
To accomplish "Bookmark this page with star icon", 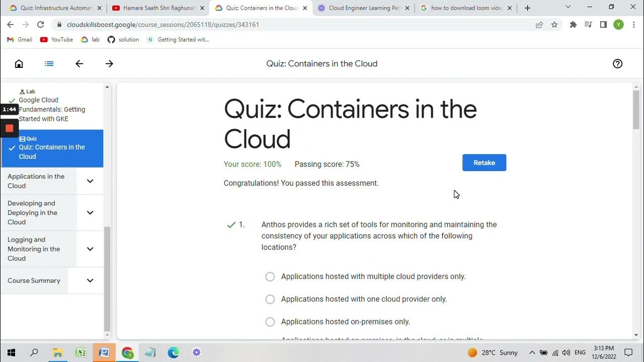I will 554,25.
